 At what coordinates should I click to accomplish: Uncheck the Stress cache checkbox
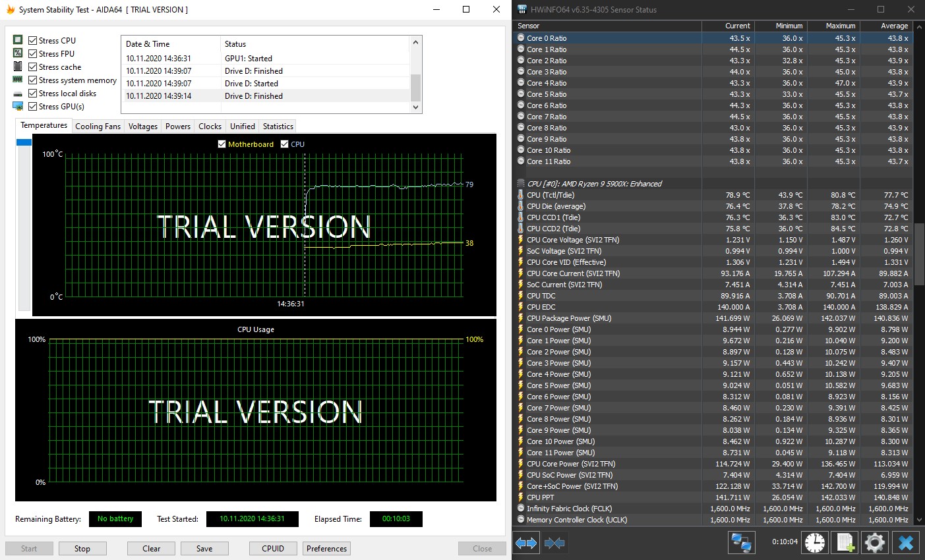coord(32,67)
